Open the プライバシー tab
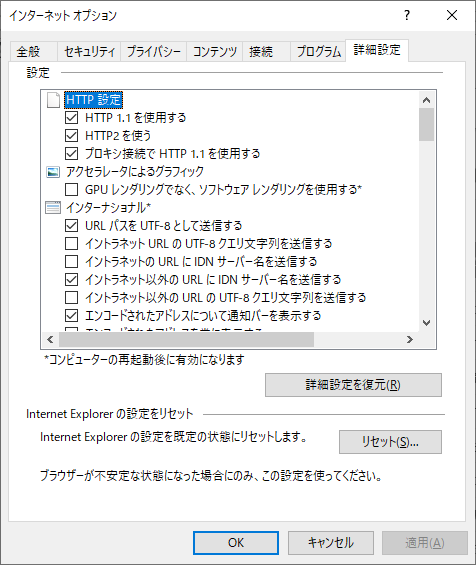Screen dimensions: 476x565 pyautogui.click(x=153, y=52)
